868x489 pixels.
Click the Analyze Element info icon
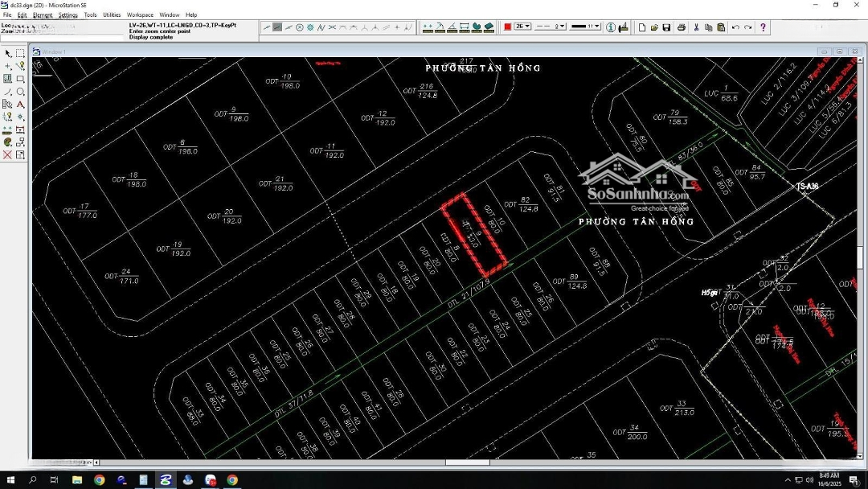click(x=611, y=27)
